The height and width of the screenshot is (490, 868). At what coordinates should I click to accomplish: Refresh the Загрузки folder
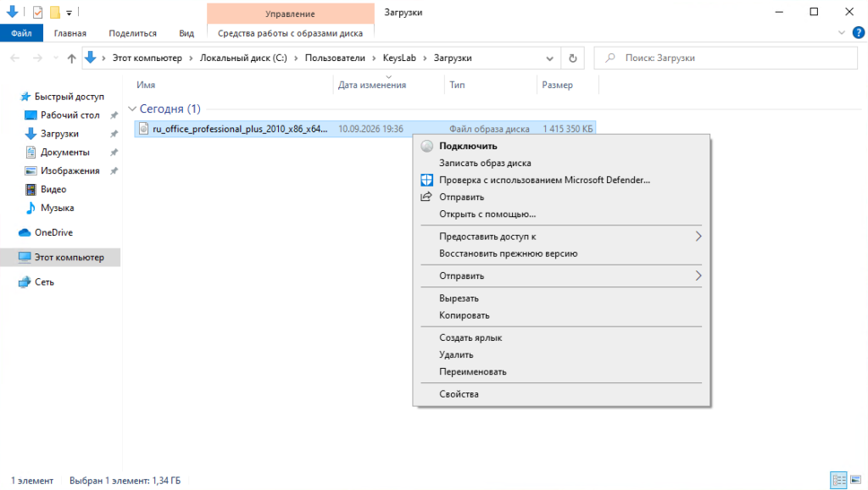(573, 58)
